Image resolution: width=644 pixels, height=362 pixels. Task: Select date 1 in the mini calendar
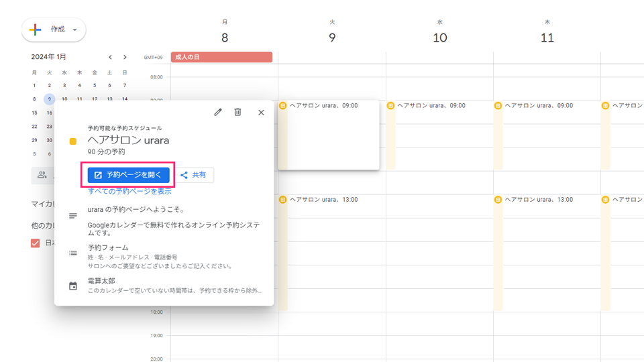pyautogui.click(x=34, y=85)
